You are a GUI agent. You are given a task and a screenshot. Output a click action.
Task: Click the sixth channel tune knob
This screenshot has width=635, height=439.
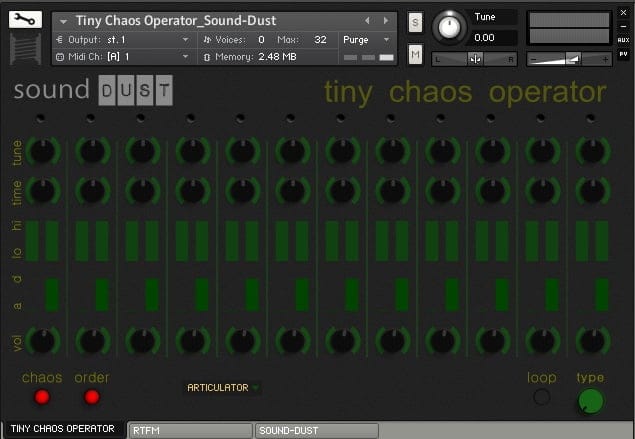click(x=293, y=151)
